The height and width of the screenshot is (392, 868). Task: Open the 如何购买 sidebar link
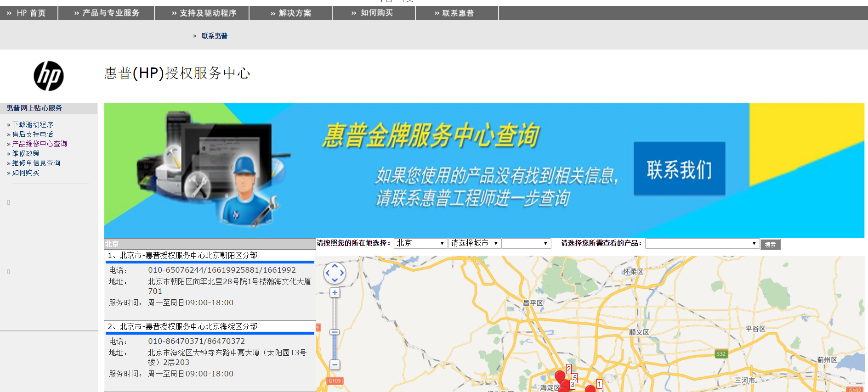[26, 173]
